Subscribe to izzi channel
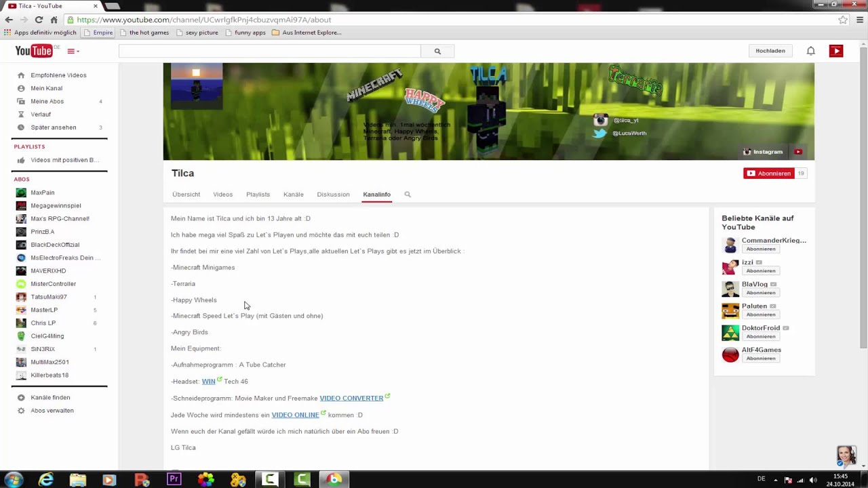Image resolution: width=868 pixels, height=488 pixels. click(760, 270)
